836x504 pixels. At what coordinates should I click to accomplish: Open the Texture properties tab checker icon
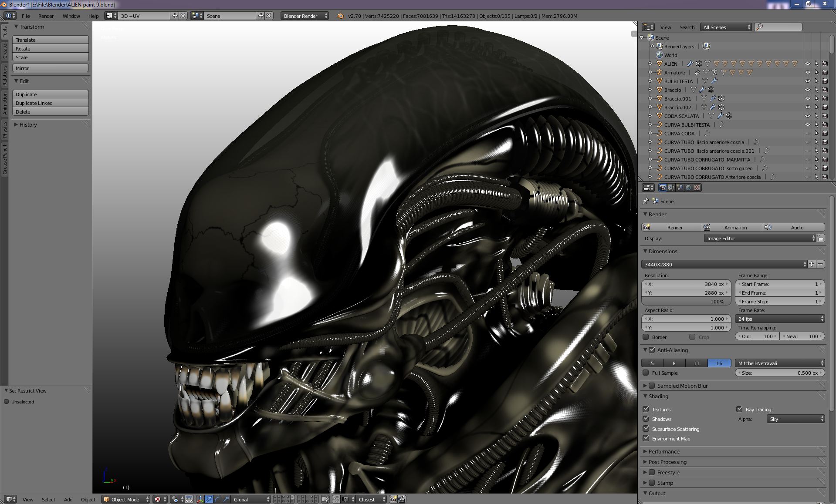pos(697,188)
